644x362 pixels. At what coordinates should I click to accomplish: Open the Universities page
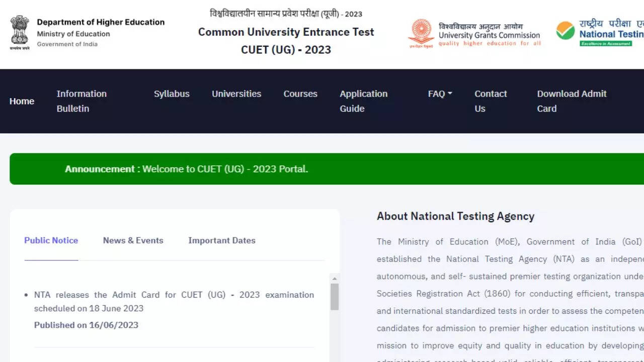point(236,94)
